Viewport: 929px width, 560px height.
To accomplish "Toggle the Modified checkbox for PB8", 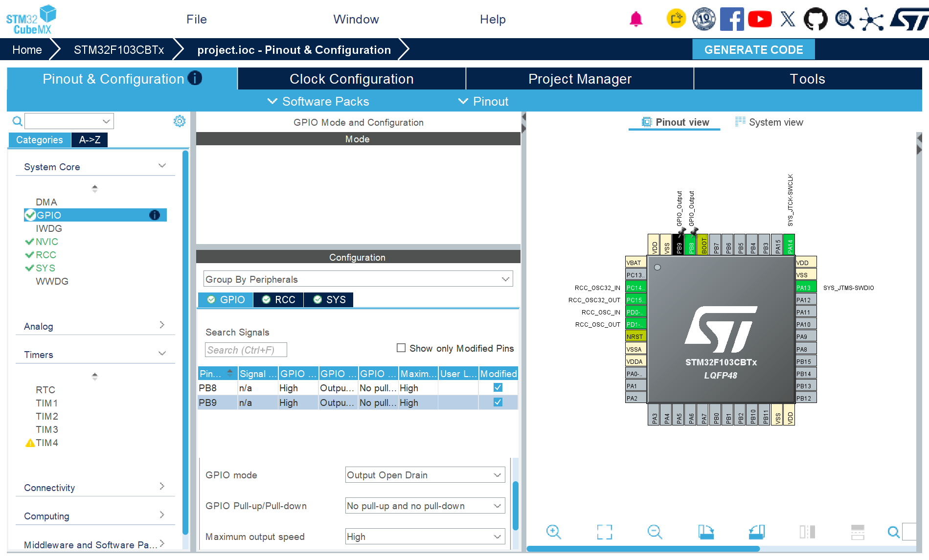I will click(x=498, y=387).
